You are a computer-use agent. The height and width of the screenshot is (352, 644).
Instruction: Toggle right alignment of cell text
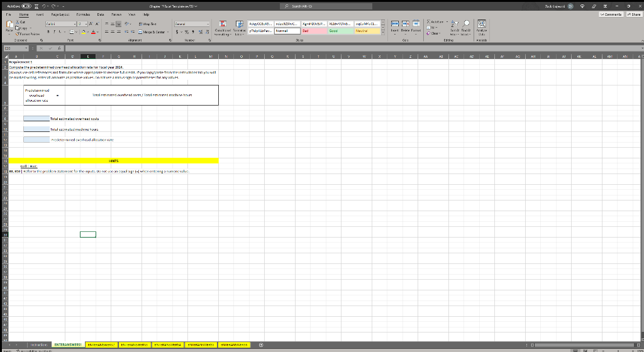point(119,31)
